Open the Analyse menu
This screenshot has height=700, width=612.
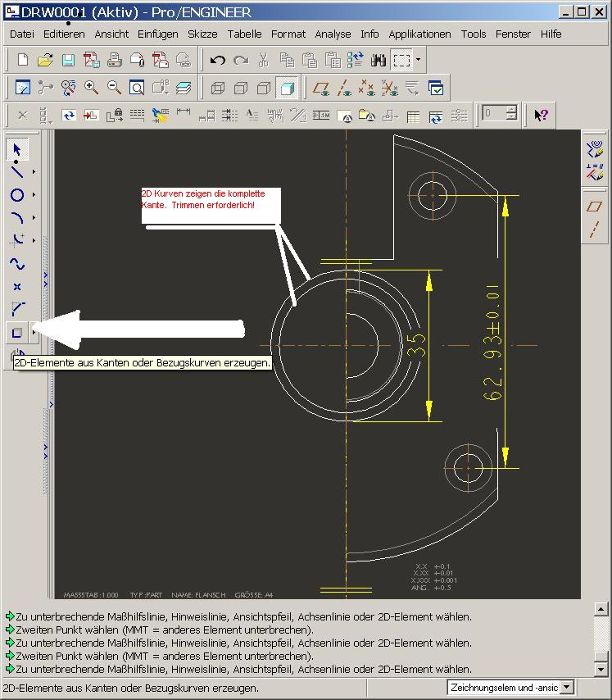coord(333,34)
